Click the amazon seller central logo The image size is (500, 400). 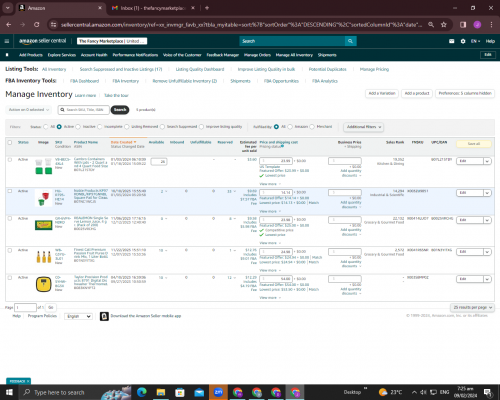coord(42,41)
